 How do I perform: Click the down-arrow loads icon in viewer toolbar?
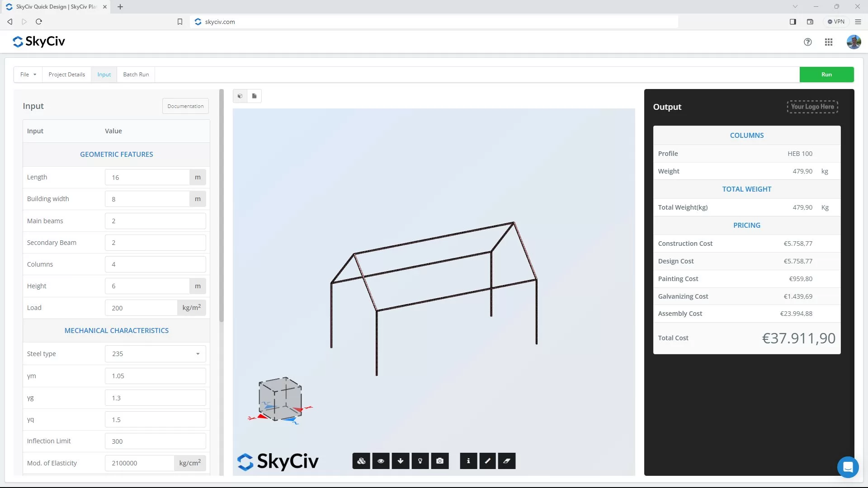[401, 461]
